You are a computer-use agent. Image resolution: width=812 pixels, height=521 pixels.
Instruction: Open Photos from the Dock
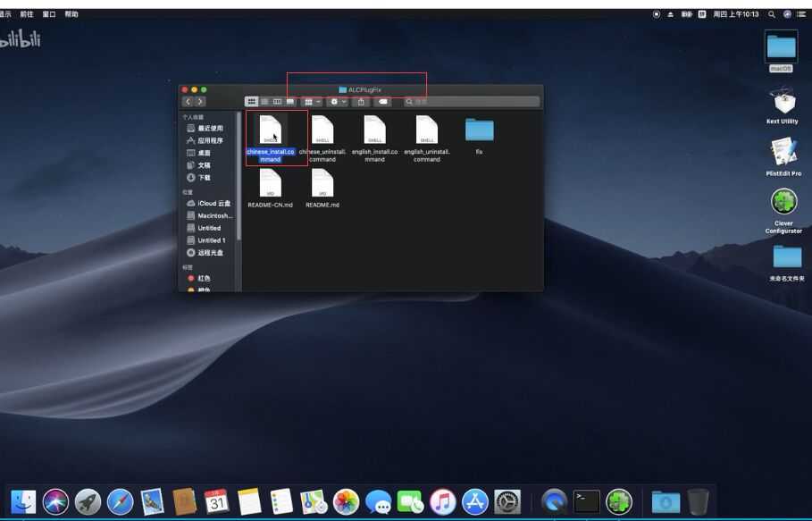(346, 501)
